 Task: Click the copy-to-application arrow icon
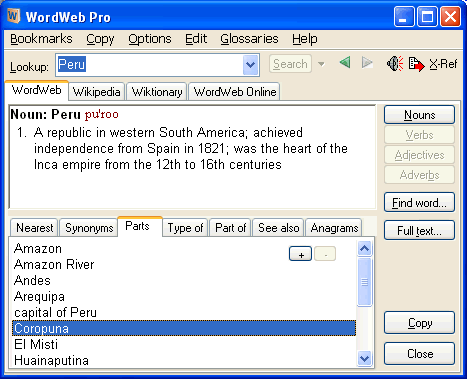(416, 64)
